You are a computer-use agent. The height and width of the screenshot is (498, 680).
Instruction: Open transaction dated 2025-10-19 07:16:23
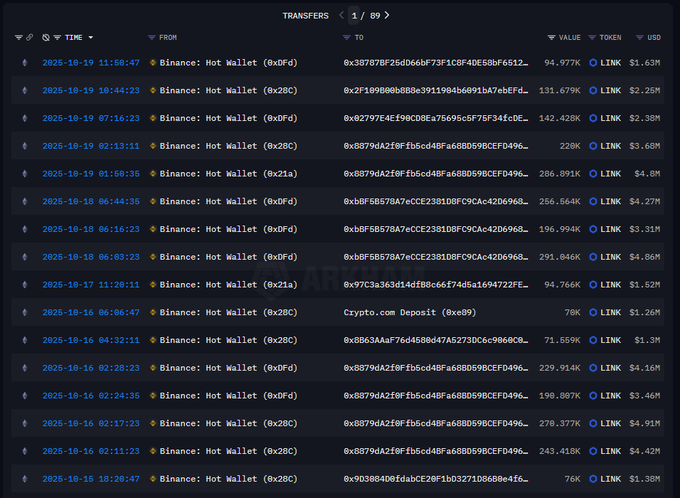(x=91, y=118)
